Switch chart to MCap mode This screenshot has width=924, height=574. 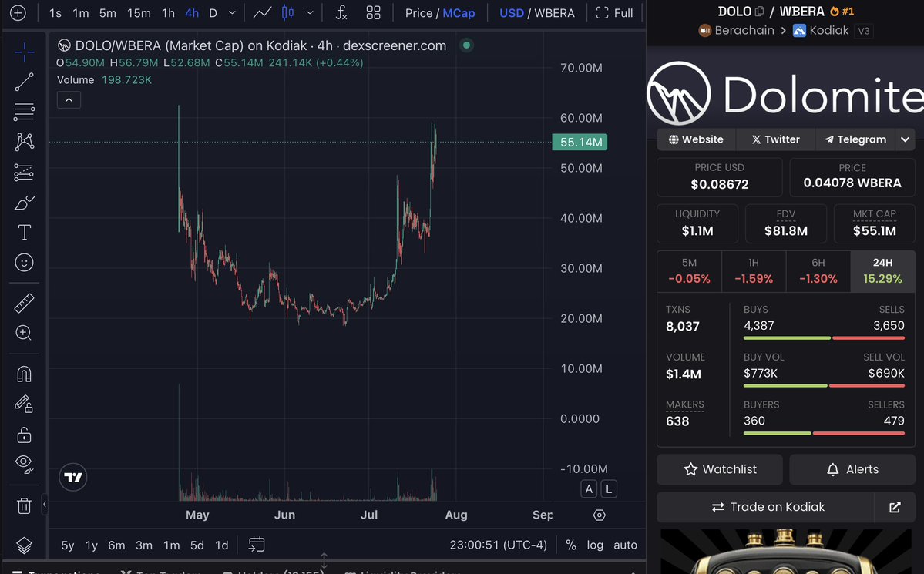459,13
